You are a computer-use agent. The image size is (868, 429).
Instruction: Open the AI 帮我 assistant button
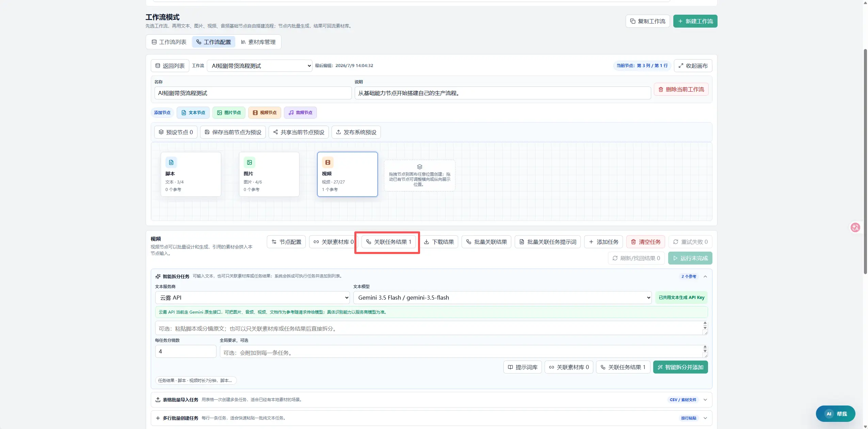coord(836,414)
